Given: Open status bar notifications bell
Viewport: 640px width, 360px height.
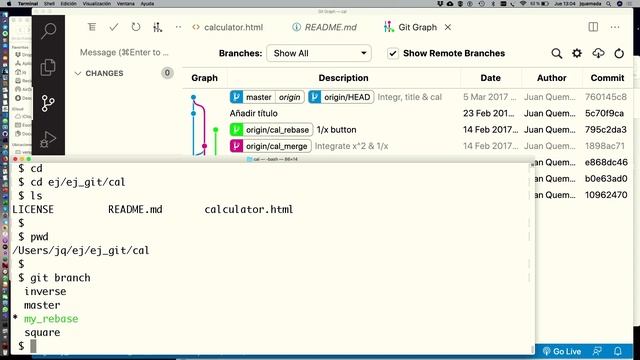Looking at the screenshot, I should click(618, 351).
